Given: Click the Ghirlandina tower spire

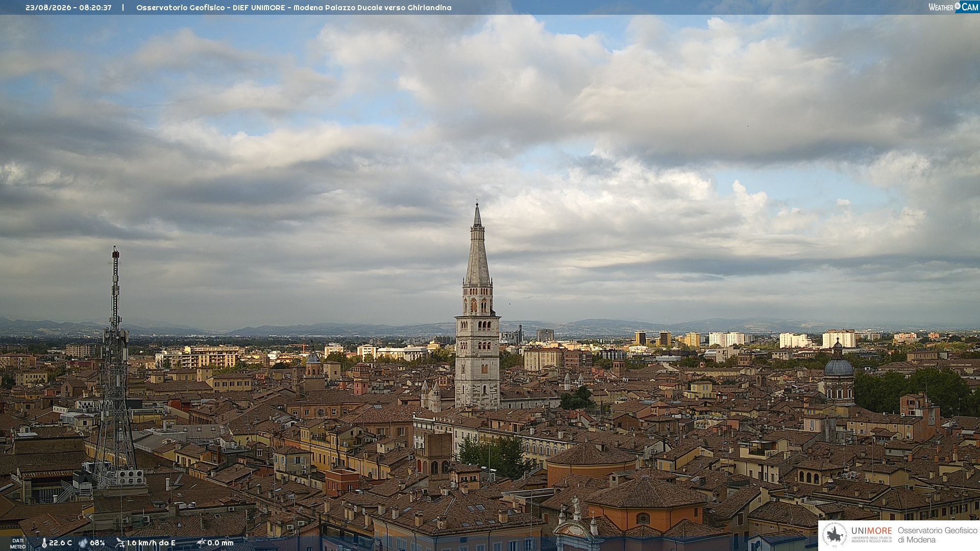Looking at the screenshot, I should pyautogui.click(x=478, y=245).
